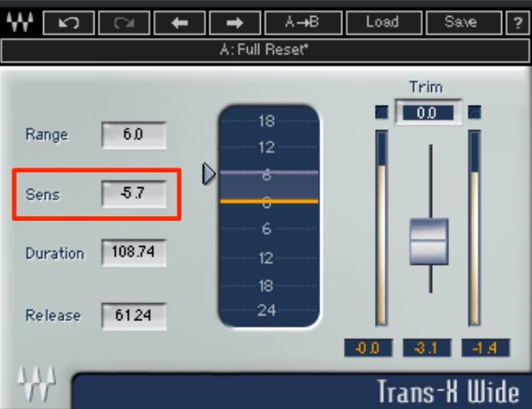This screenshot has height=409, width=532.
Task: Click the 'A: Full Reset*' preset name bar
Action: (266, 51)
